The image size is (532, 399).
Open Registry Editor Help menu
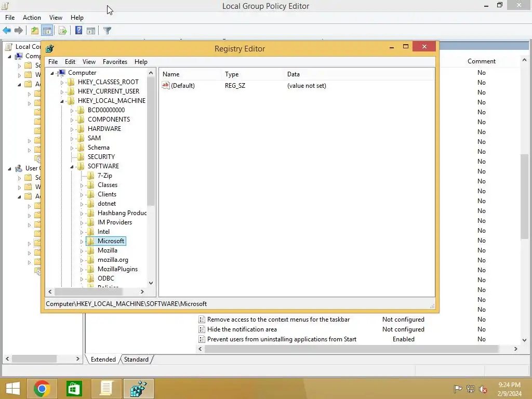point(141,62)
